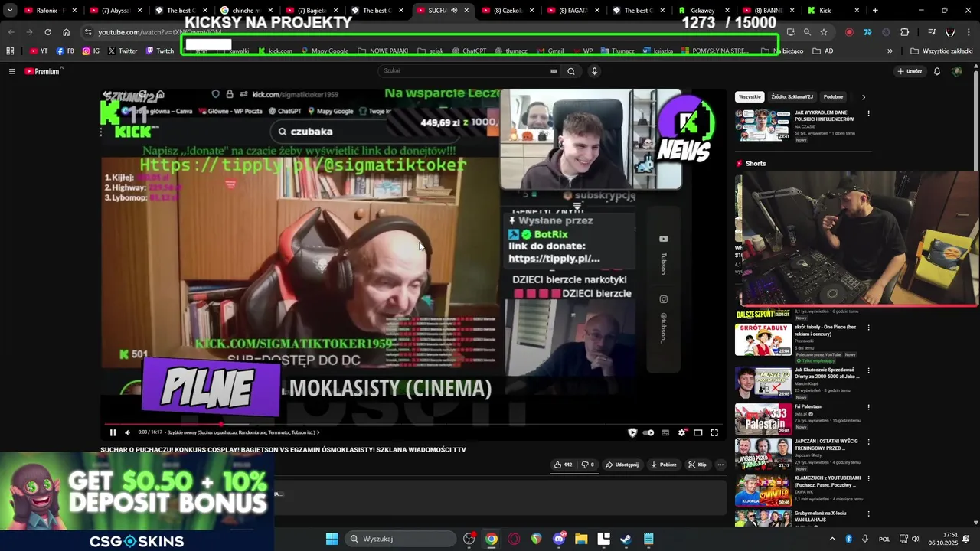Viewport: 980px width, 551px height.
Task: Start voice search with microphone icon
Action: click(x=594, y=71)
